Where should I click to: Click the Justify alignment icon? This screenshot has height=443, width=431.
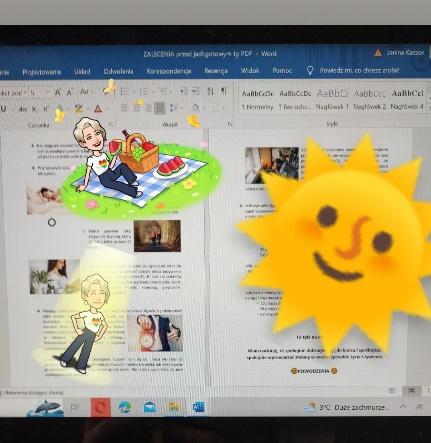pos(160,108)
